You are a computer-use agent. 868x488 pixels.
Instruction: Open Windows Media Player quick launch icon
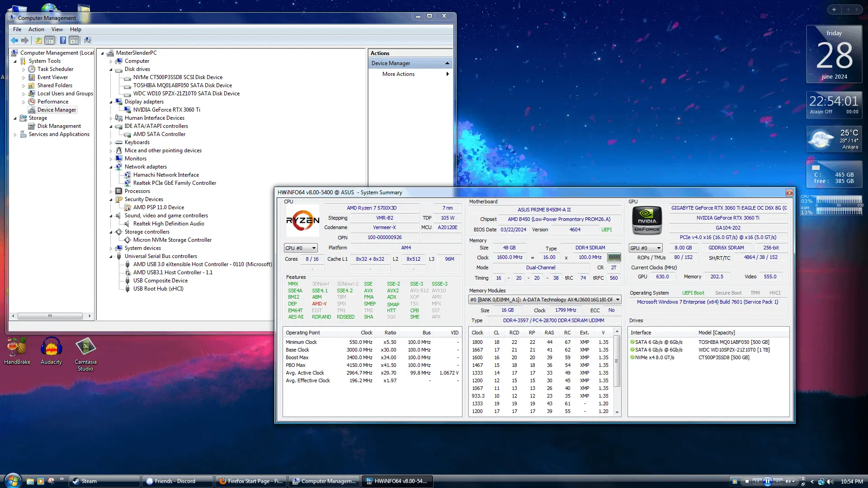pyautogui.click(x=41, y=481)
